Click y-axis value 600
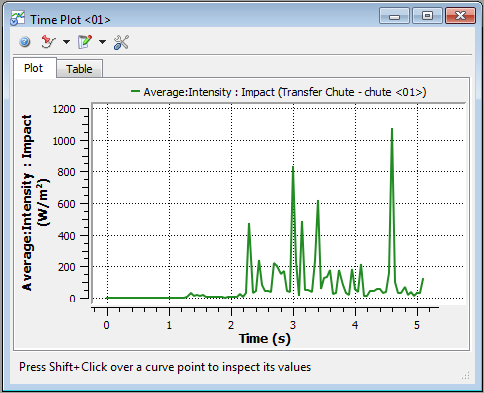This screenshot has height=393, width=484. (66, 204)
